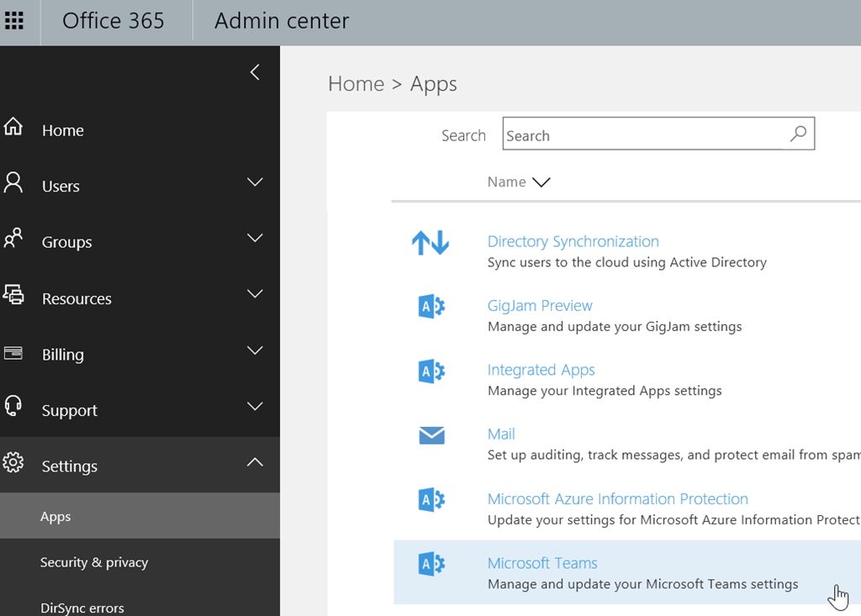
Task: Collapse the Settings section chevron
Action: [255, 462]
